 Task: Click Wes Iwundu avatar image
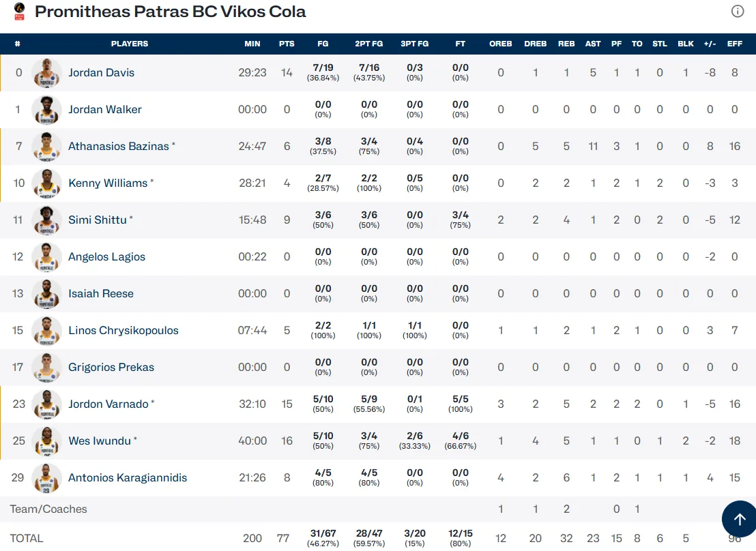[x=46, y=441]
